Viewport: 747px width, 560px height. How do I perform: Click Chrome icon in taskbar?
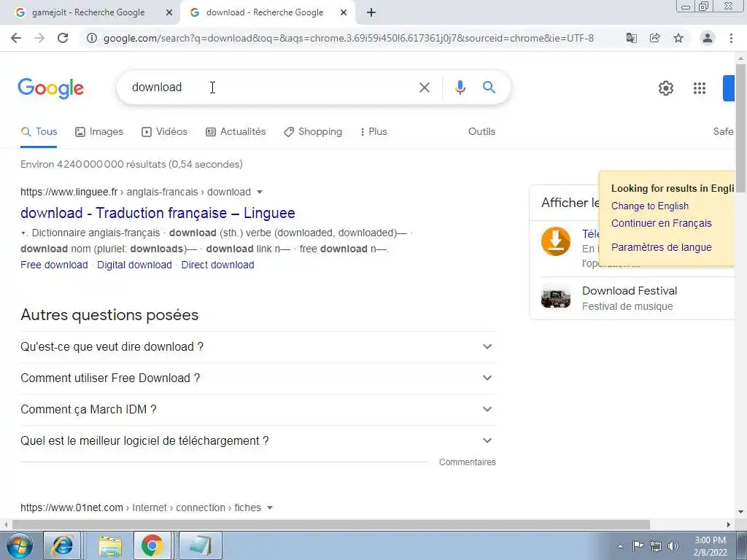click(x=152, y=545)
